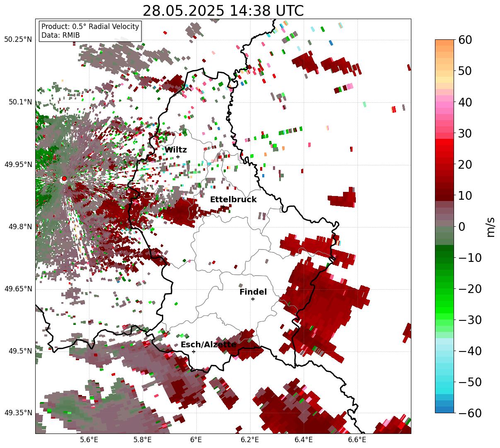
Task: Click the "Data: RMIB" label
Action: point(60,36)
